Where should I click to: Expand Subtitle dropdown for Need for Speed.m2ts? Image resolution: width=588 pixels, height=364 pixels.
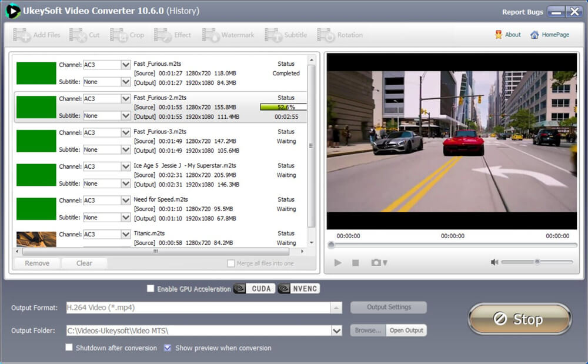[x=126, y=218]
